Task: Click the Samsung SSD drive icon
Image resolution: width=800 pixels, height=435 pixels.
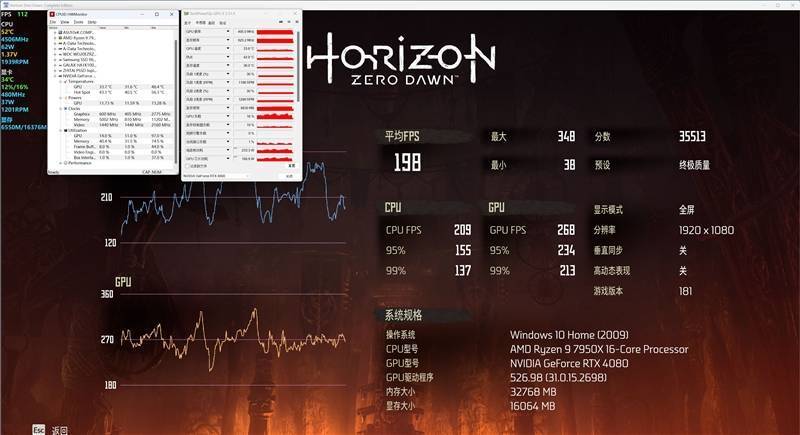Action: 60,60
